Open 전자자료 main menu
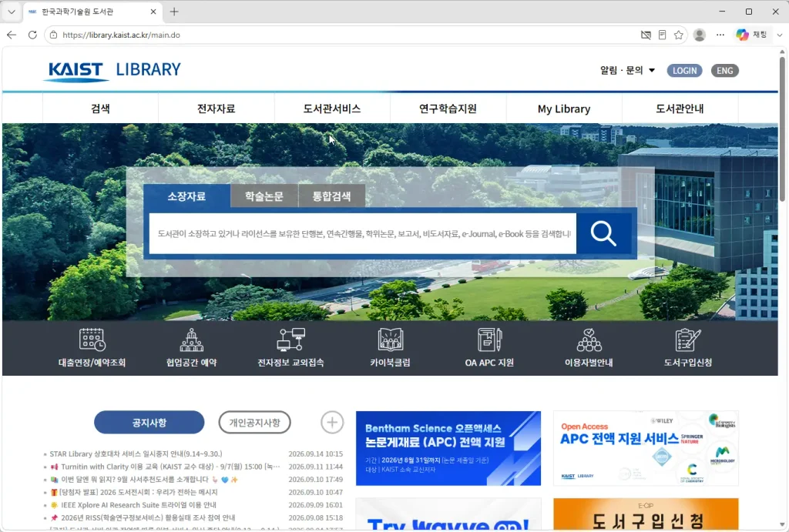 [217, 109]
